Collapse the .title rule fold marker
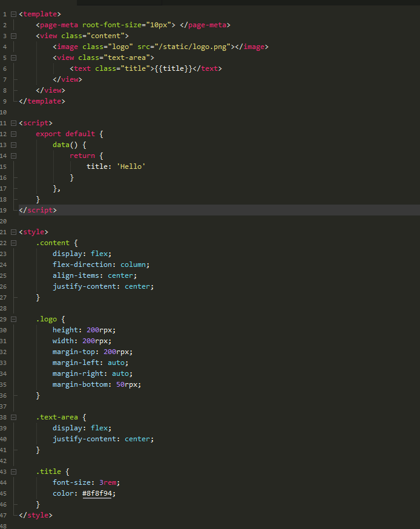The image size is (420, 529). (13, 471)
